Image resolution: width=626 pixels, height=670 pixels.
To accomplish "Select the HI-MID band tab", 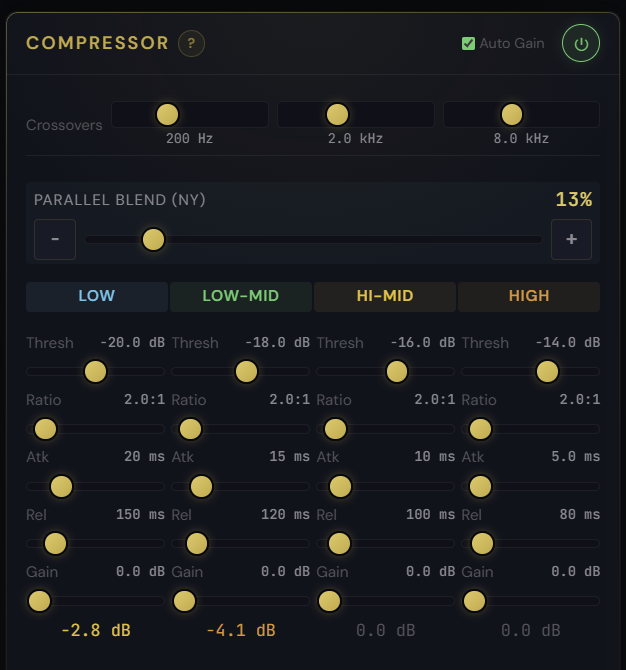I will [385, 297].
